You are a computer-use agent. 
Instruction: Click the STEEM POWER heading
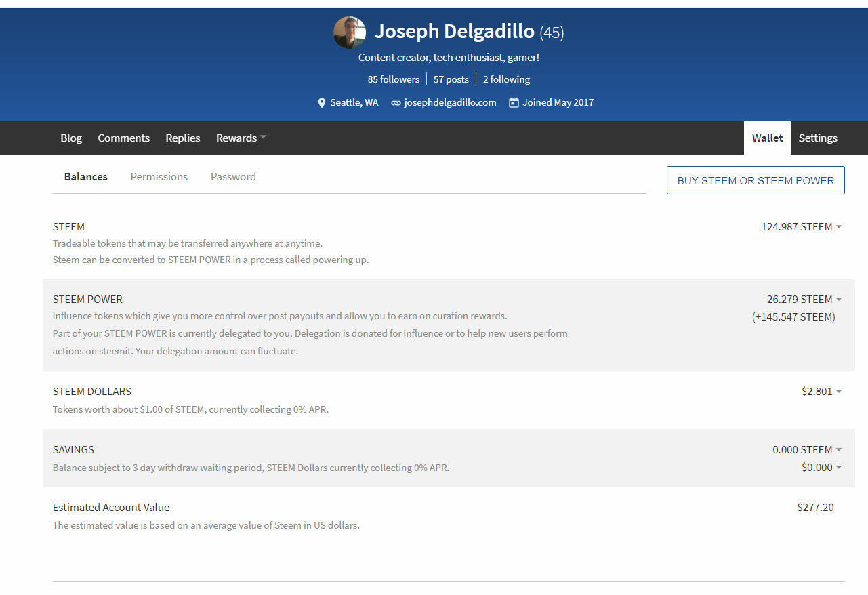(87, 299)
